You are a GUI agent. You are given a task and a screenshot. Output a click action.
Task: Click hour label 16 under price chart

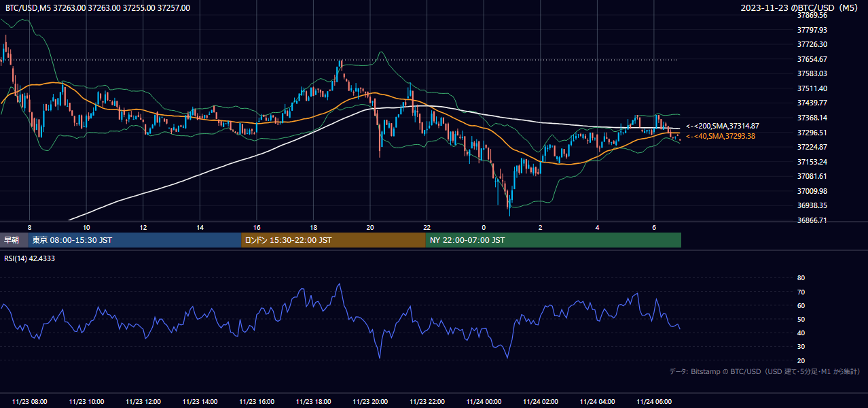coord(257,227)
